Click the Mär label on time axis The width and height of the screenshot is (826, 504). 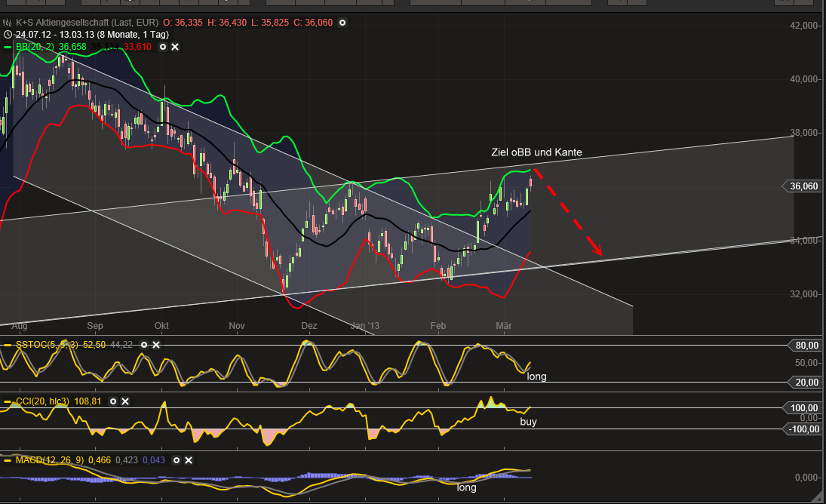pos(504,326)
